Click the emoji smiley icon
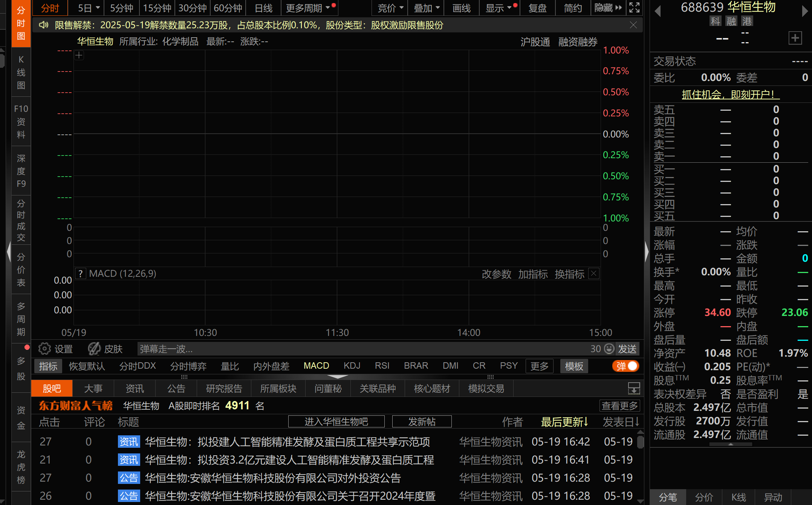Image resolution: width=812 pixels, height=505 pixels. [609, 349]
